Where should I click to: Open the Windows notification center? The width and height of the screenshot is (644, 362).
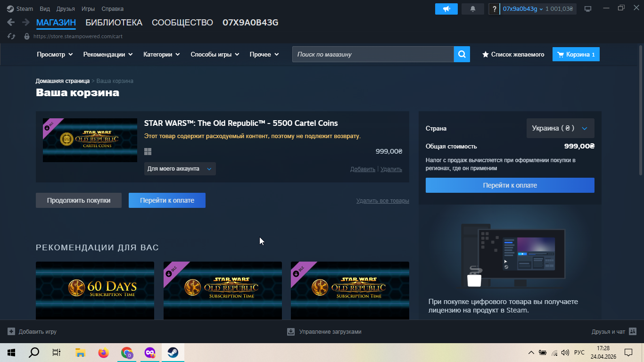point(628,353)
